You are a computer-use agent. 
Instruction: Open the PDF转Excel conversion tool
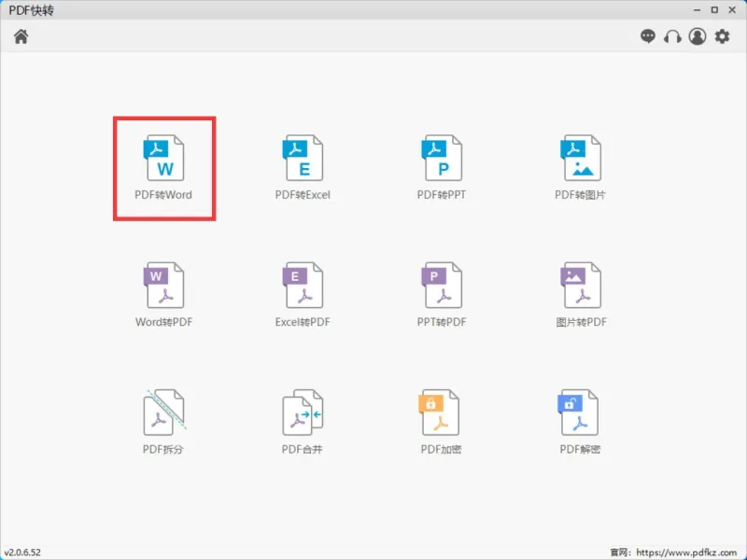303,167
